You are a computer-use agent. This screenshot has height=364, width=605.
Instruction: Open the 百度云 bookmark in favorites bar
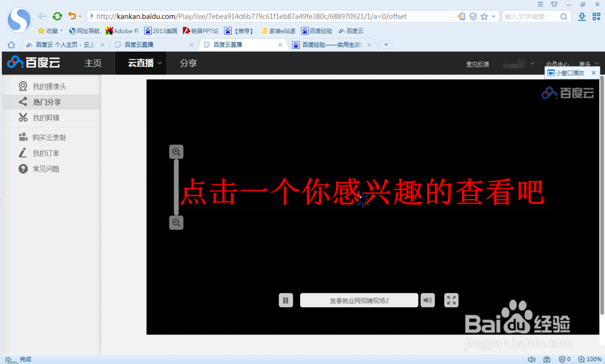(351, 31)
